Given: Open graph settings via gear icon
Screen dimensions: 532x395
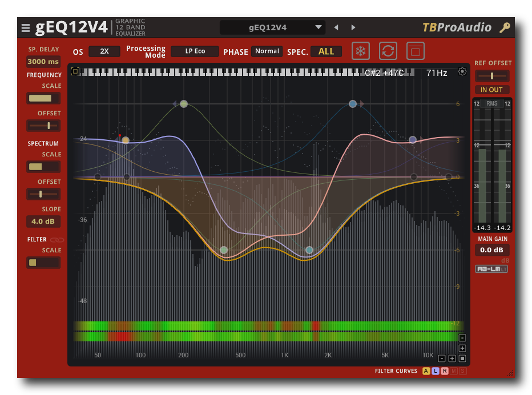Looking at the screenshot, I should (462, 71).
